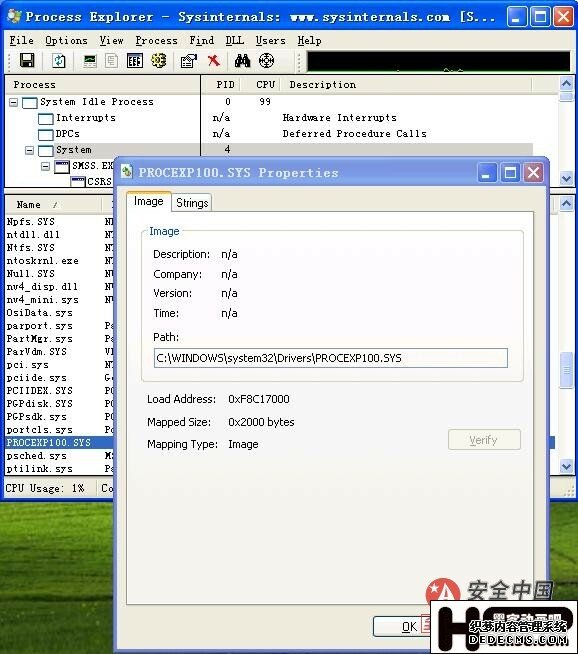Viewport: 578px width, 654px height.
Task: Select nv4_mini.sys in the list
Action: coord(43,300)
